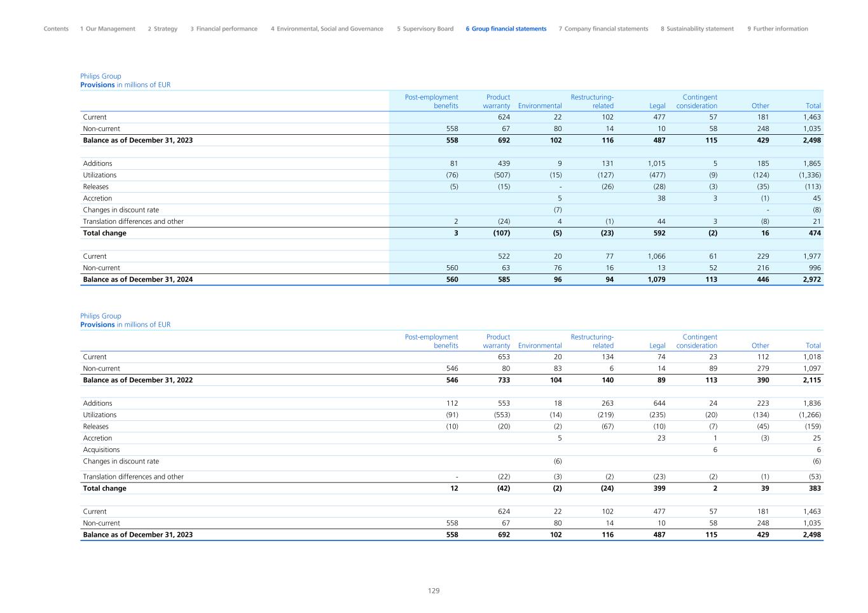Click the Post-employment benefits additions value 112
868x613 pixels.
click(452, 403)
